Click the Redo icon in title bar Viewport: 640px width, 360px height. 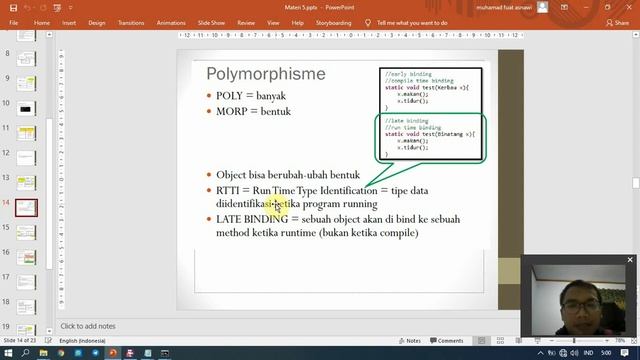[43, 8]
